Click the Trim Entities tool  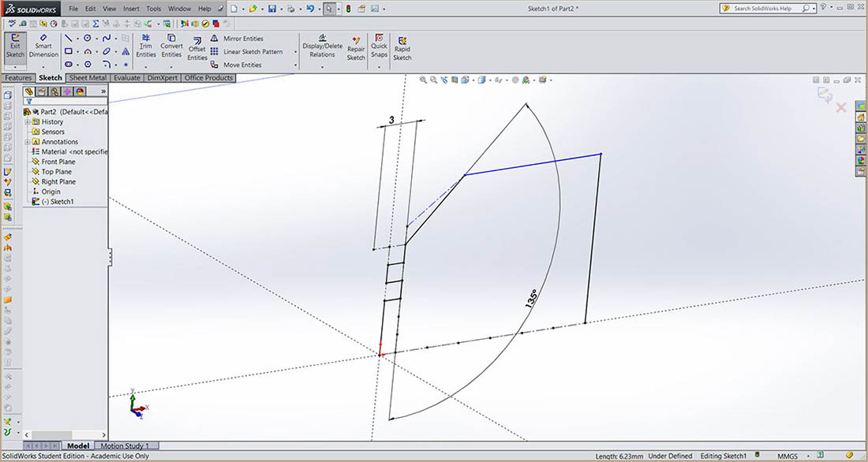pyautogui.click(x=146, y=46)
